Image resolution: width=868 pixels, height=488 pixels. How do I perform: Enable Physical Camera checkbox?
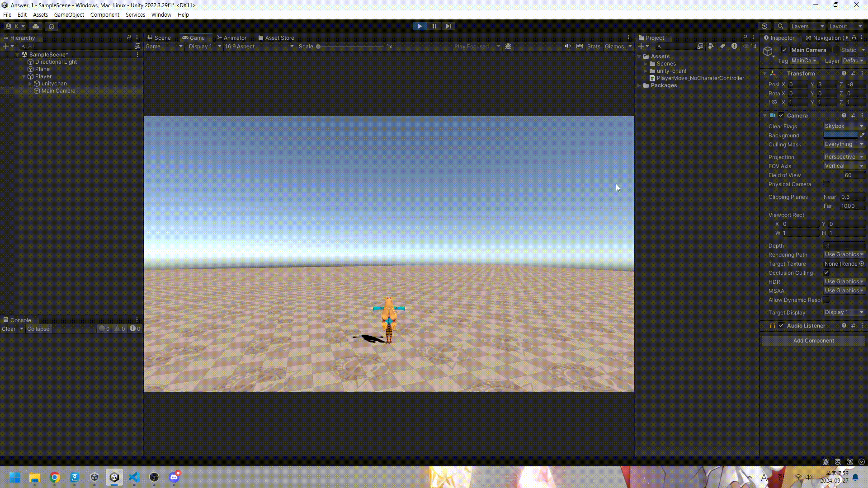click(x=826, y=184)
